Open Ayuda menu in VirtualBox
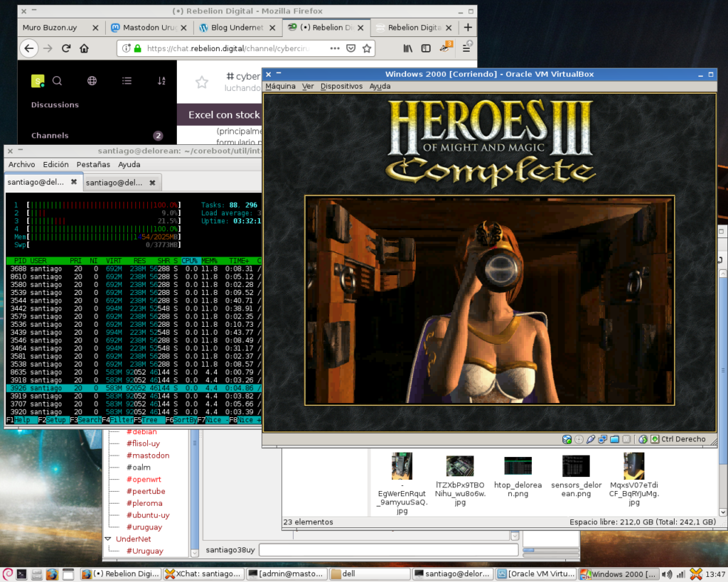728x582 pixels. pos(380,86)
